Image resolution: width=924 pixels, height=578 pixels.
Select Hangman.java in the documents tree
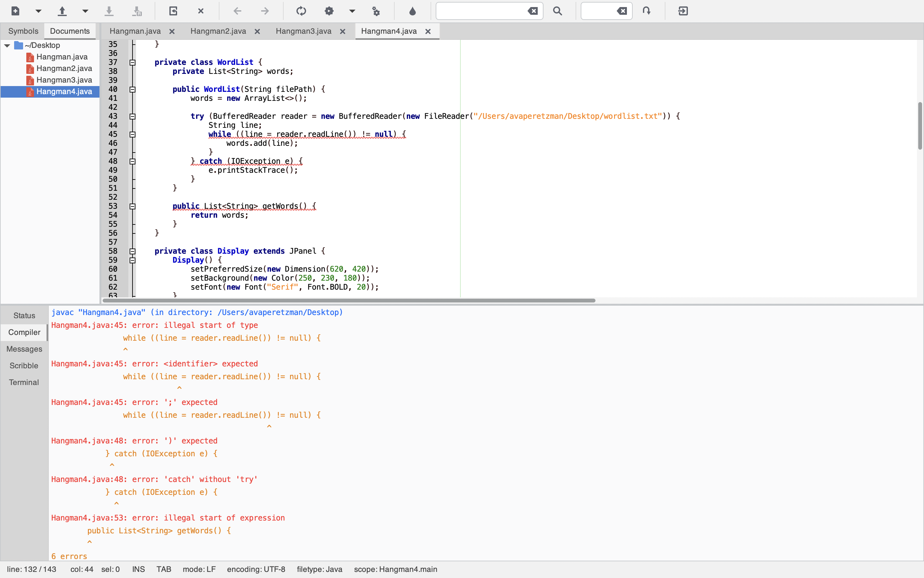[x=62, y=57]
